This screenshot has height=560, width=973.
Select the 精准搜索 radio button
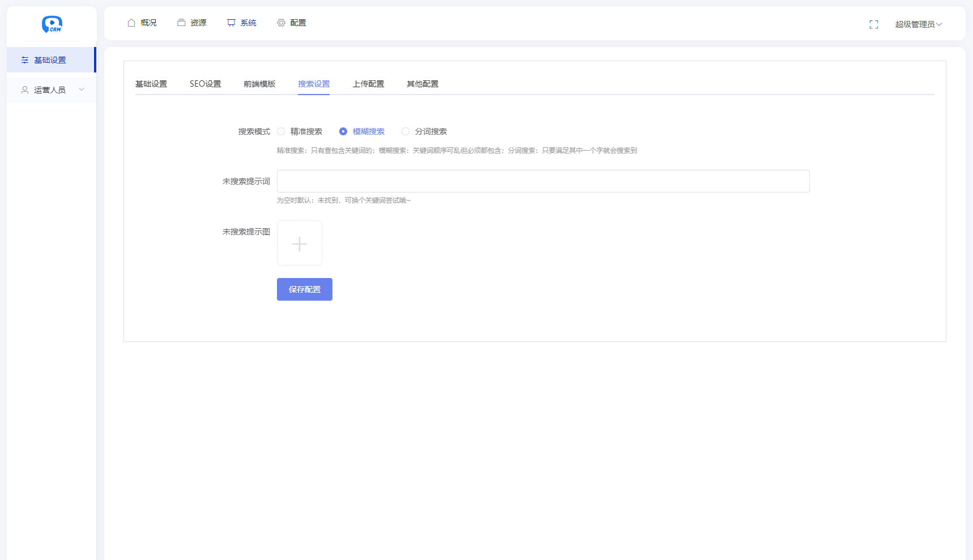[x=281, y=131]
